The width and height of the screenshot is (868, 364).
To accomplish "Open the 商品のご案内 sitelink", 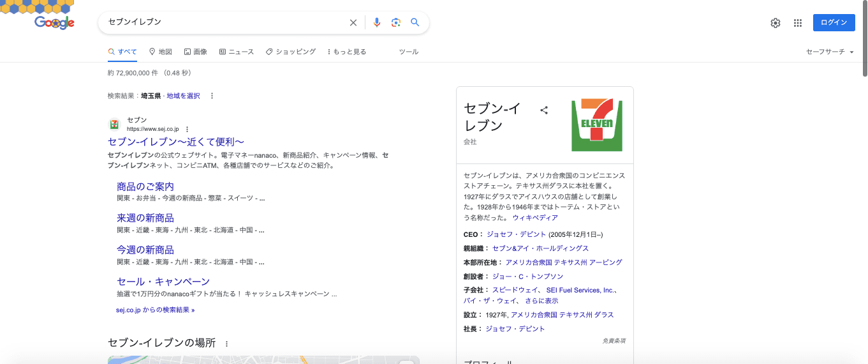I will (145, 186).
